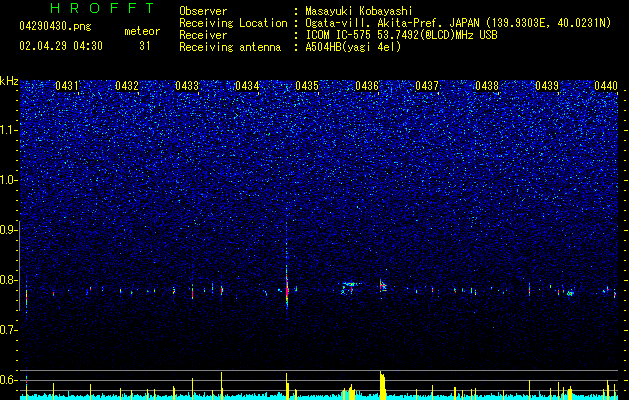Click the 0.9 kHz axis label
The width and height of the screenshot is (629, 400).
coord(8,230)
